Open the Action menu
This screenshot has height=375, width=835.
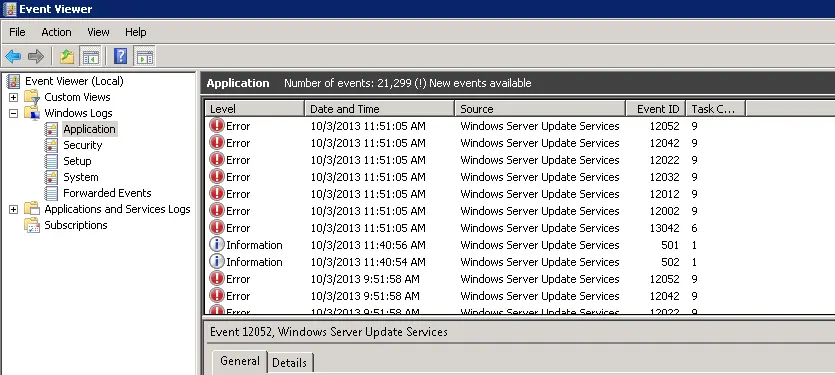pos(56,32)
